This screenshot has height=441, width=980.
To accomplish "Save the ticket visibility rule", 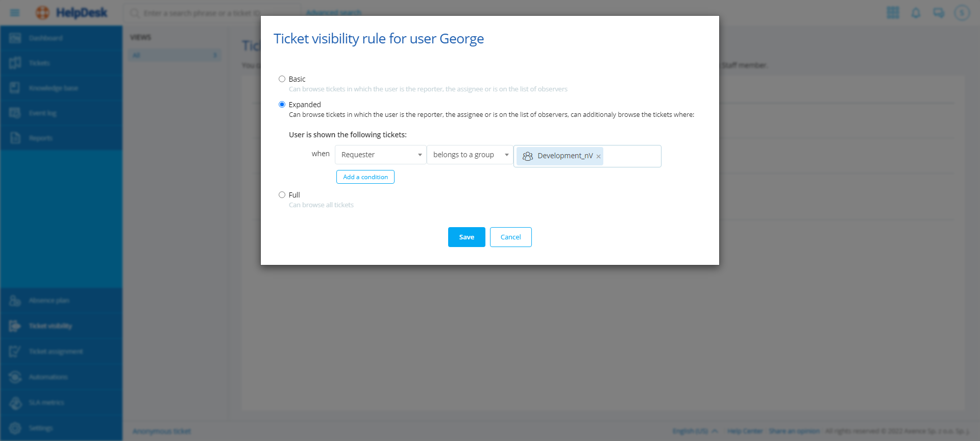I will click(467, 237).
